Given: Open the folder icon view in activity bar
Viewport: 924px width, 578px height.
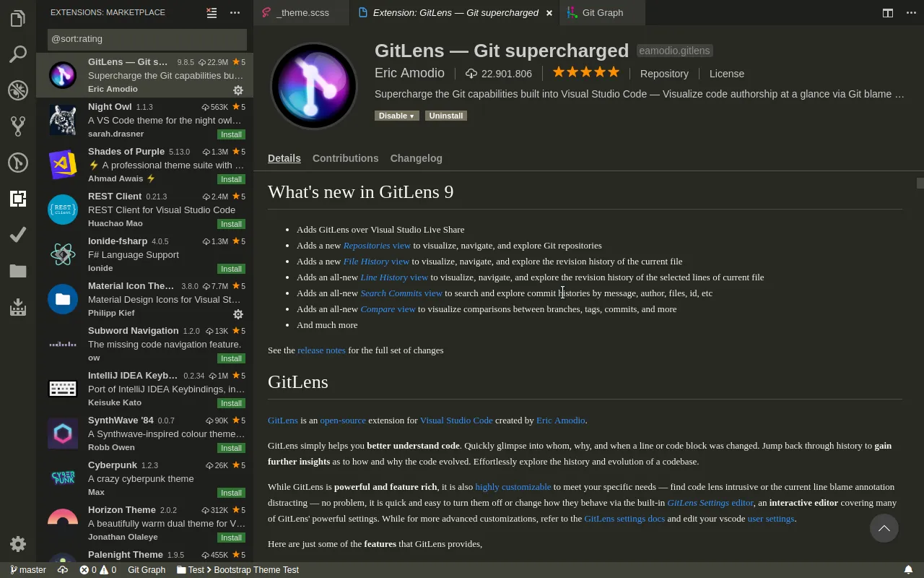Looking at the screenshot, I should click(x=18, y=271).
